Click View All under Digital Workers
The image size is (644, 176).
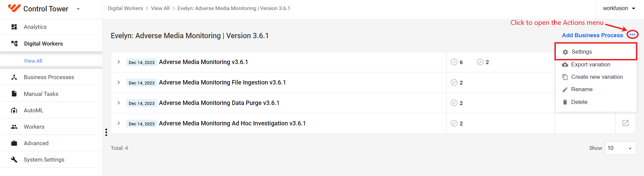(x=33, y=61)
